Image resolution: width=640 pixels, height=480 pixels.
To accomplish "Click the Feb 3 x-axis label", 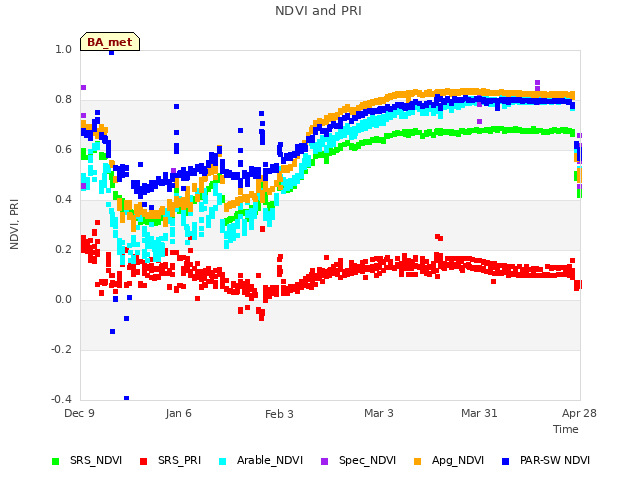I will [x=279, y=414].
